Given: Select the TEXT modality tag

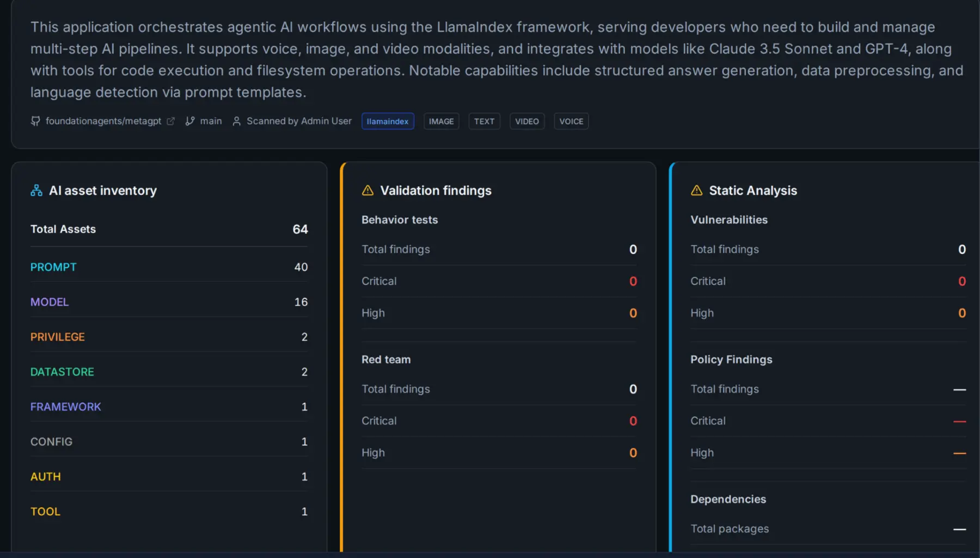Looking at the screenshot, I should click(484, 121).
